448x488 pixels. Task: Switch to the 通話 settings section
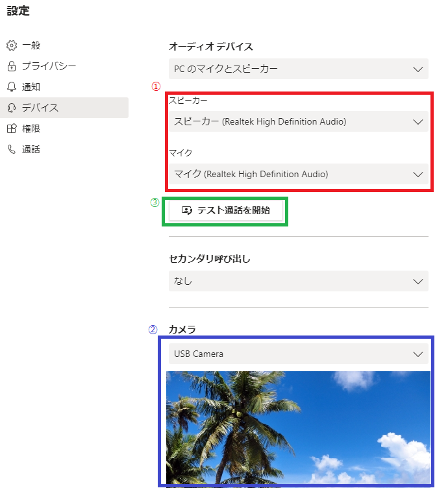coord(64,149)
